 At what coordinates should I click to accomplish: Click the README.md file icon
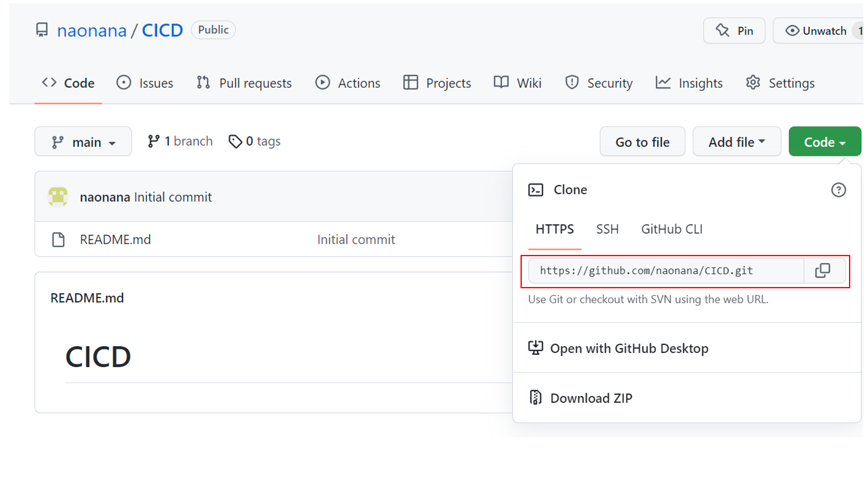click(58, 240)
